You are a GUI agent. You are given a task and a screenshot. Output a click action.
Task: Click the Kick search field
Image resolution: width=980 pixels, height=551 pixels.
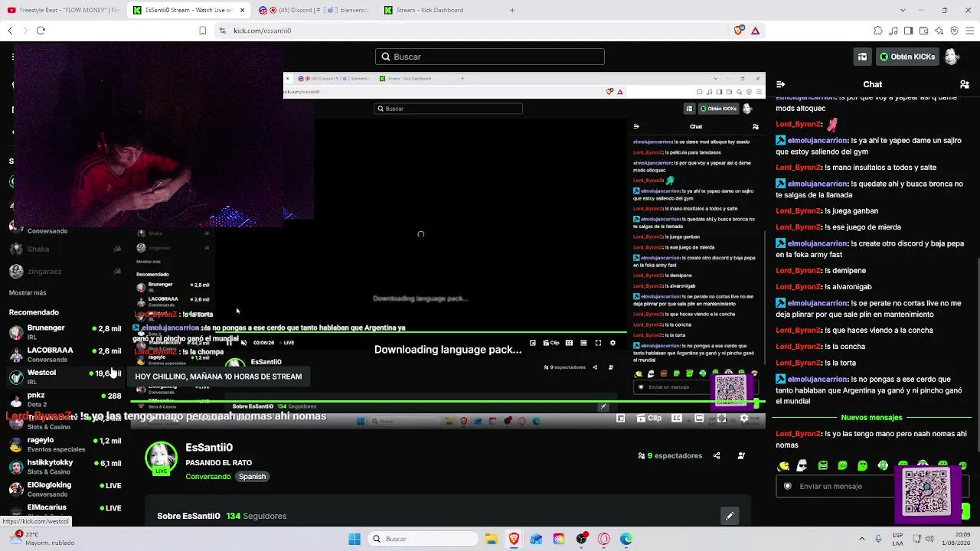tap(490, 57)
